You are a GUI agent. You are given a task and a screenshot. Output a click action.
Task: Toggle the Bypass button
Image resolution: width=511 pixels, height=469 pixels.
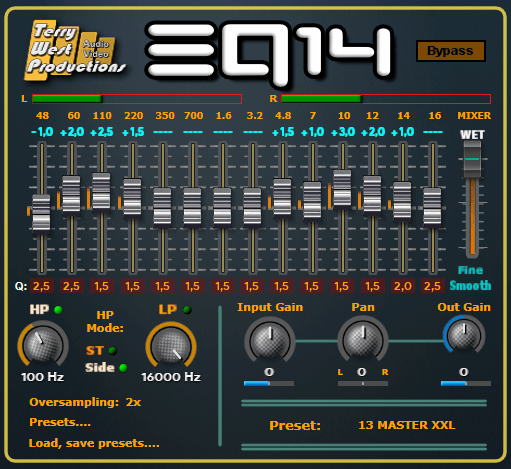tap(451, 51)
